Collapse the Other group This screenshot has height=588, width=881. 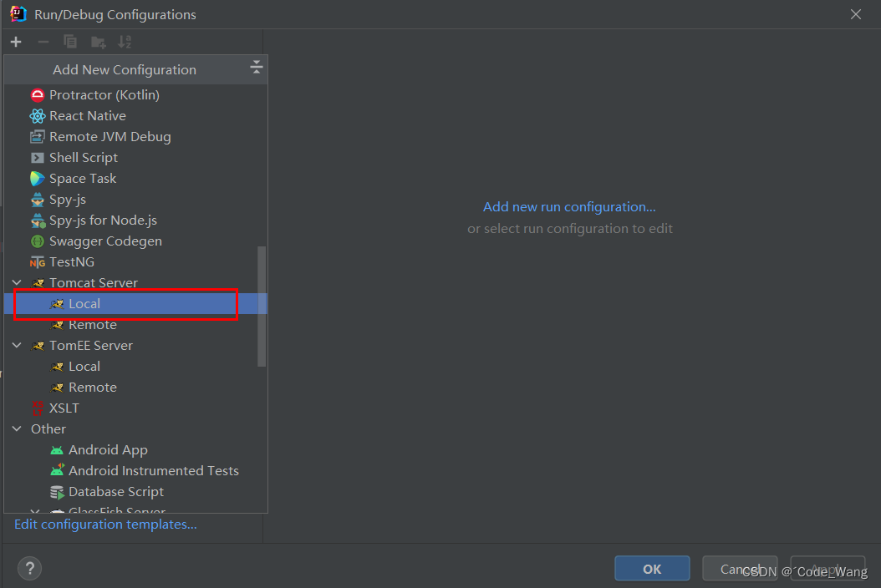tap(17, 428)
